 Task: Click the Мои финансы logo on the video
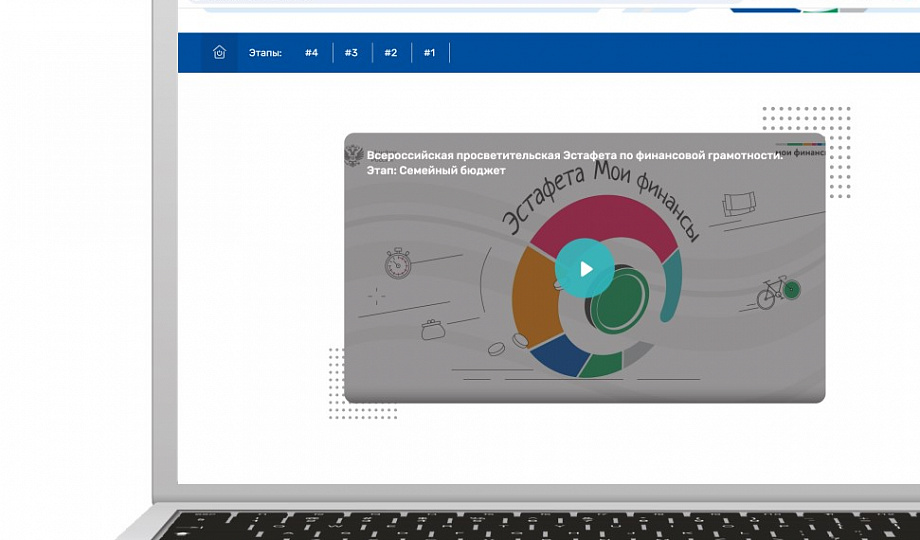tap(800, 150)
